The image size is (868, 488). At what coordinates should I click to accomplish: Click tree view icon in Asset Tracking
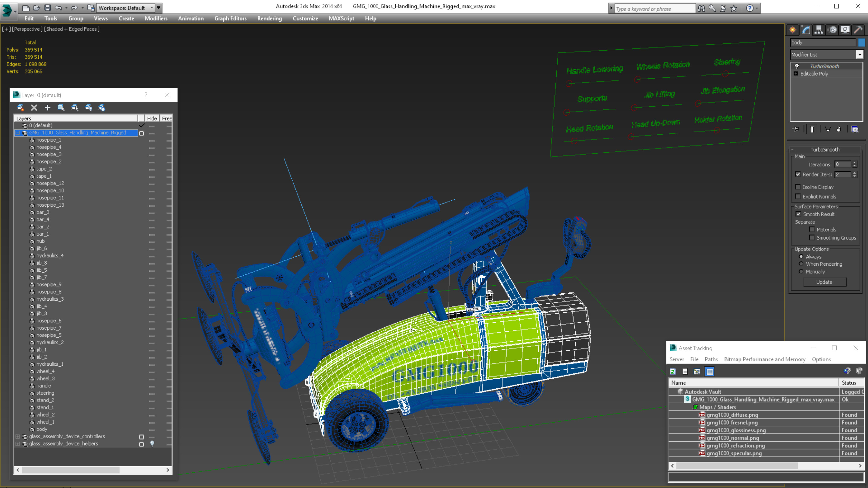point(697,371)
